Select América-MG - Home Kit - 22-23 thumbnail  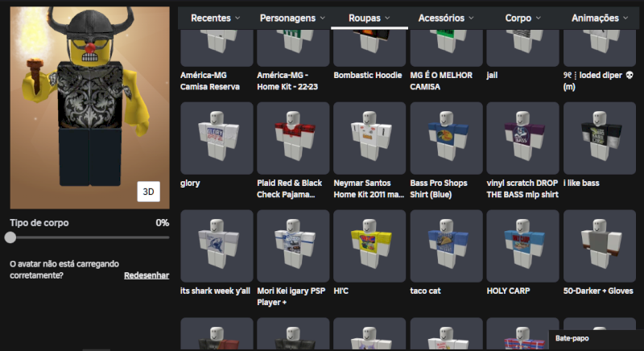point(293,48)
